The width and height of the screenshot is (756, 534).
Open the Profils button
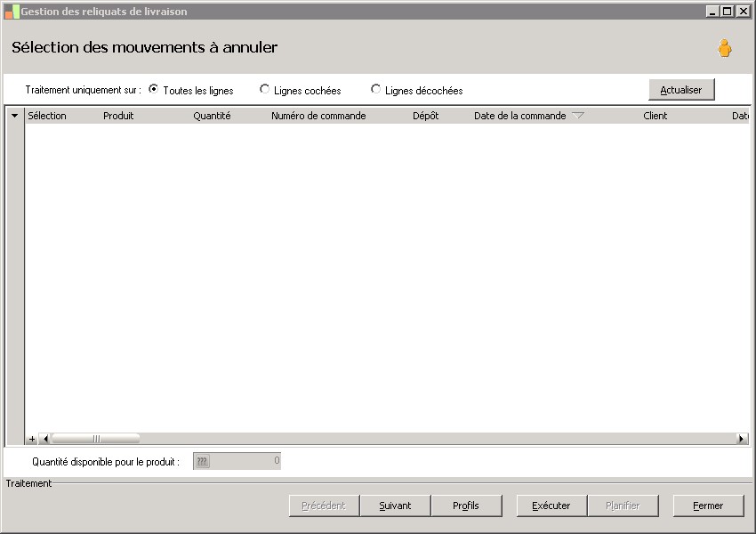pyautogui.click(x=466, y=506)
